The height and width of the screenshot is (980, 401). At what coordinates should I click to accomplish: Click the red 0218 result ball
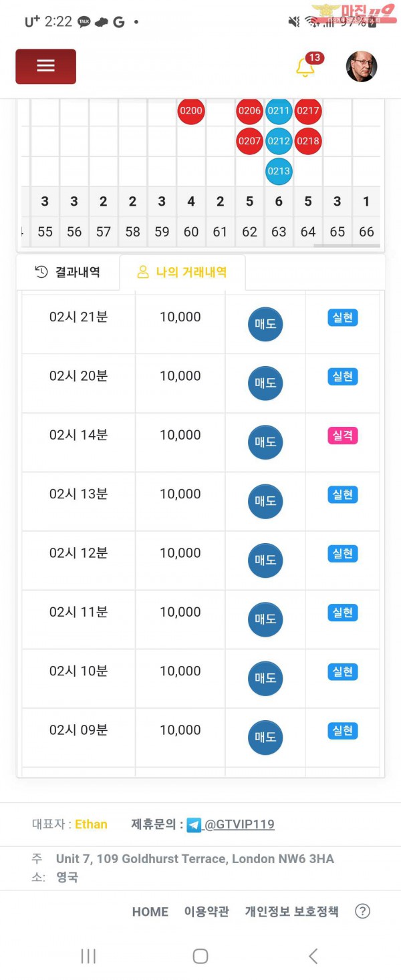coord(308,141)
